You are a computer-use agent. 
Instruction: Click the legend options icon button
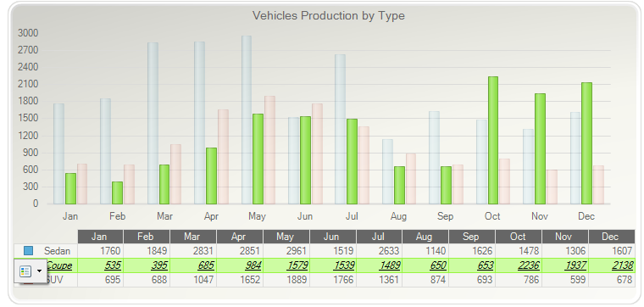(25, 271)
